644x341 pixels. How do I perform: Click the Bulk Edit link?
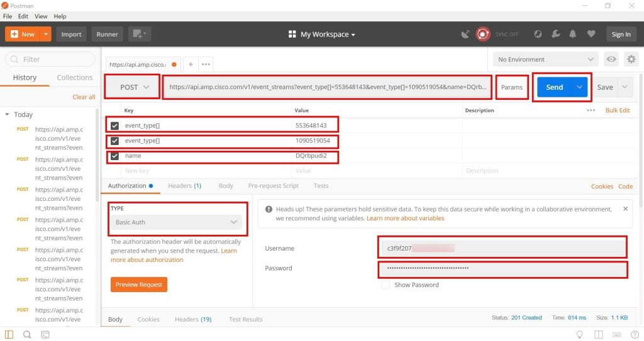tap(618, 111)
